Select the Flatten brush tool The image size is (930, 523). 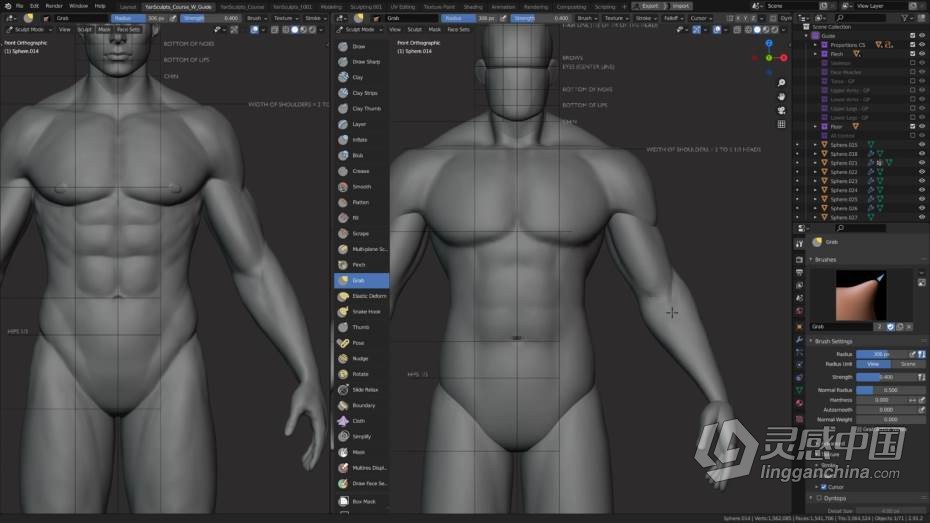[361, 202]
